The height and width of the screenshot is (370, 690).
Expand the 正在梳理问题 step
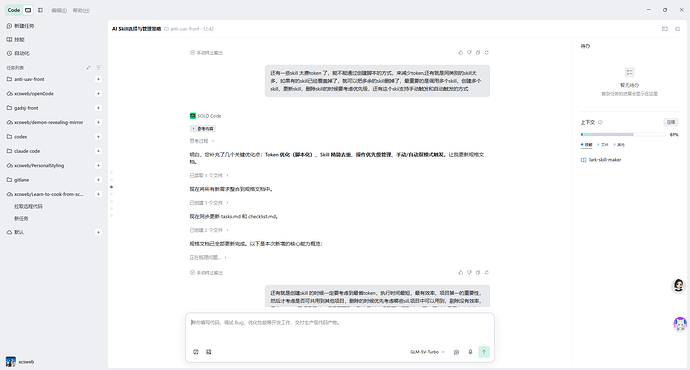pyautogui.click(x=208, y=257)
